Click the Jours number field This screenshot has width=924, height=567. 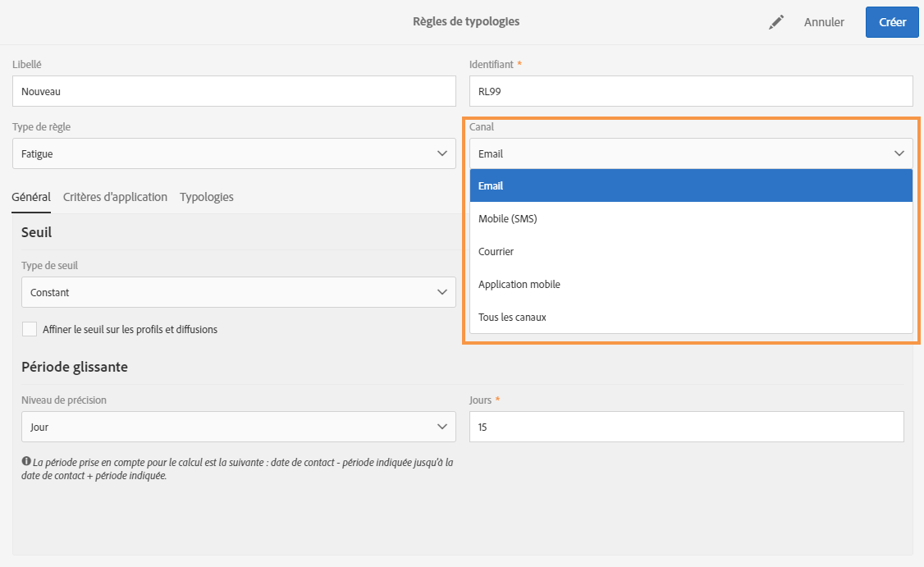pos(686,427)
